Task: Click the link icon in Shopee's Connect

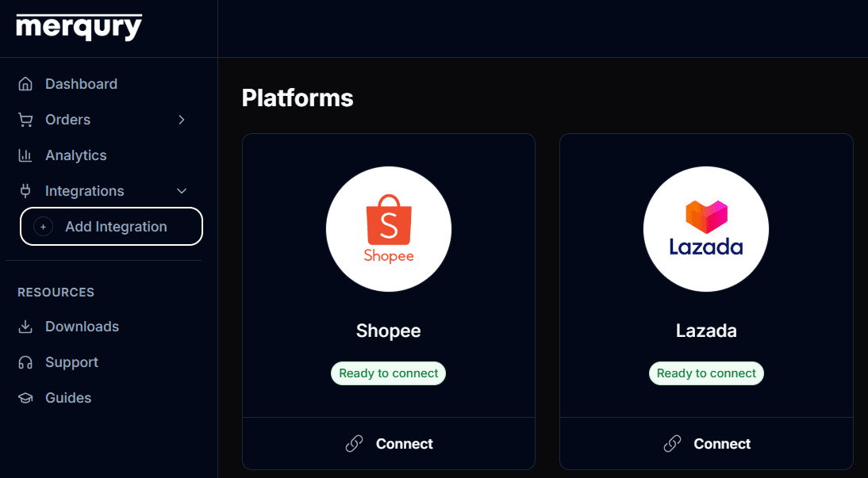Action: [355, 444]
